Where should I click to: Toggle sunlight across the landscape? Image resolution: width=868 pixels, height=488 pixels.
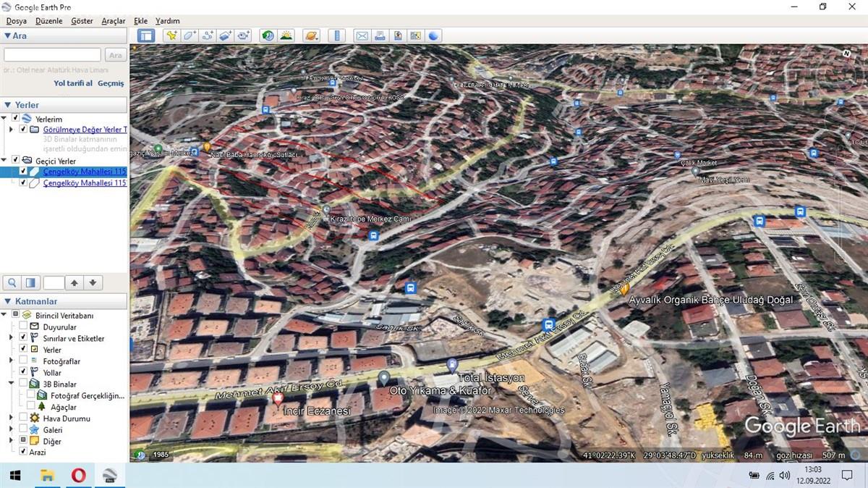pos(286,35)
